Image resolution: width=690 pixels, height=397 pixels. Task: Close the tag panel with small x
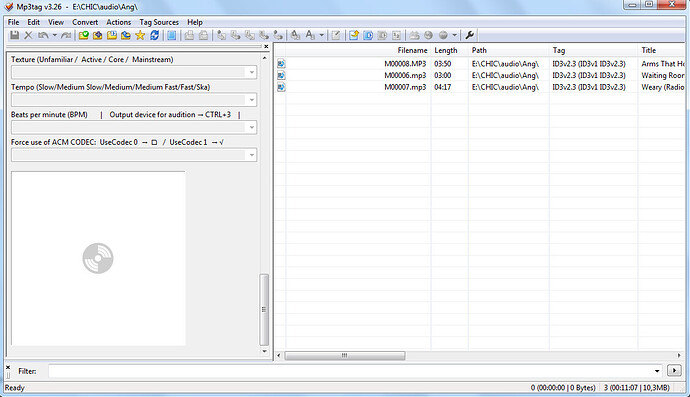point(266,46)
